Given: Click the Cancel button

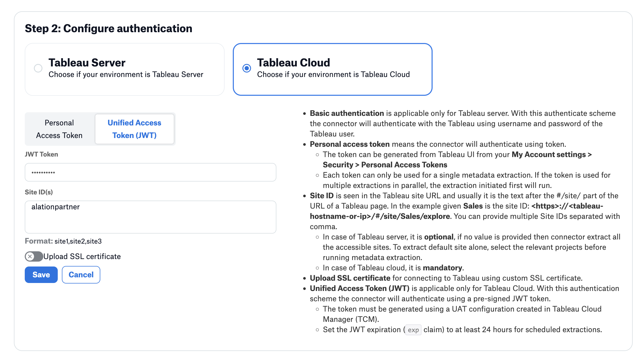Looking at the screenshot, I should [x=81, y=275].
